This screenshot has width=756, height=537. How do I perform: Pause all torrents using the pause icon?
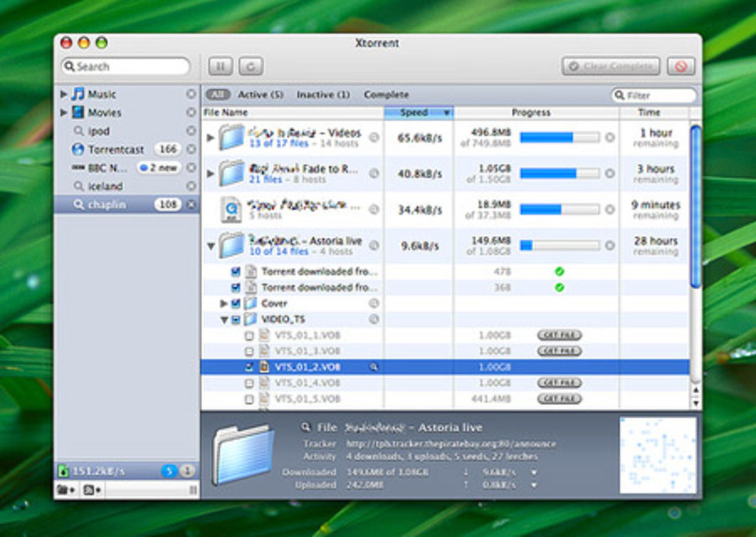220,66
